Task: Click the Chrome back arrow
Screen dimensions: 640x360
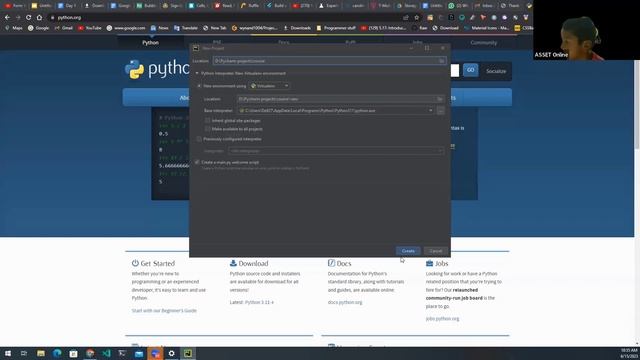Action: tap(7, 18)
